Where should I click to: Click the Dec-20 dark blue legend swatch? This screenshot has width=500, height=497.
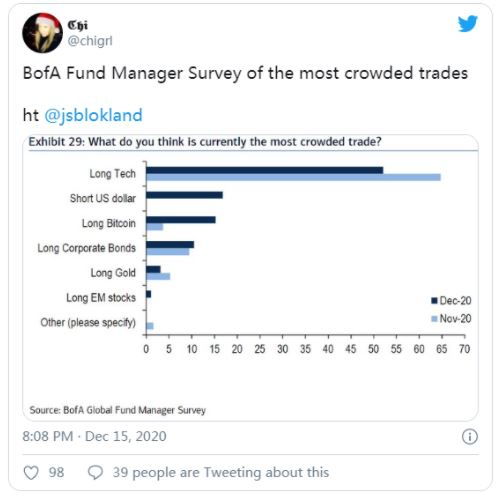click(434, 301)
